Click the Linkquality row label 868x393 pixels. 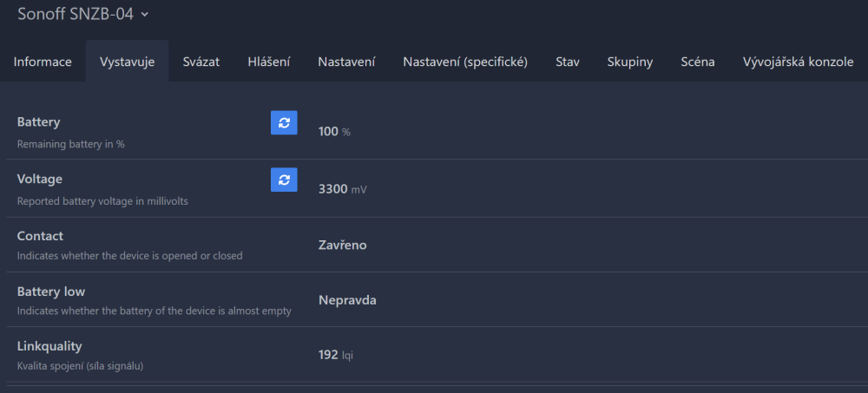(49, 346)
